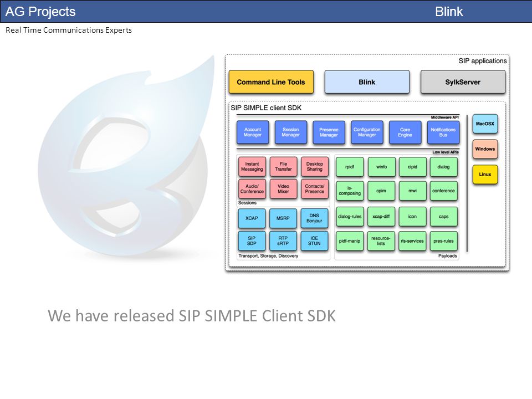This screenshot has width=532, height=399.
Task: Click the 'Blink' title in header bar
Action: pos(449,12)
